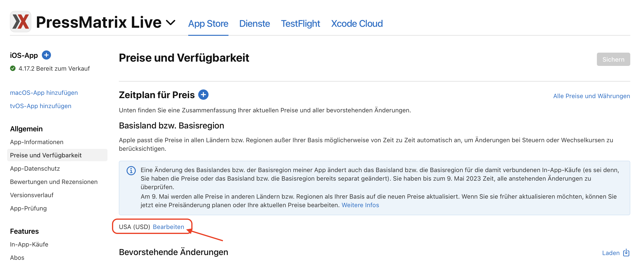This screenshot has height=265, width=644.
Task: Click the Laden download link
Action: pyautogui.click(x=611, y=253)
